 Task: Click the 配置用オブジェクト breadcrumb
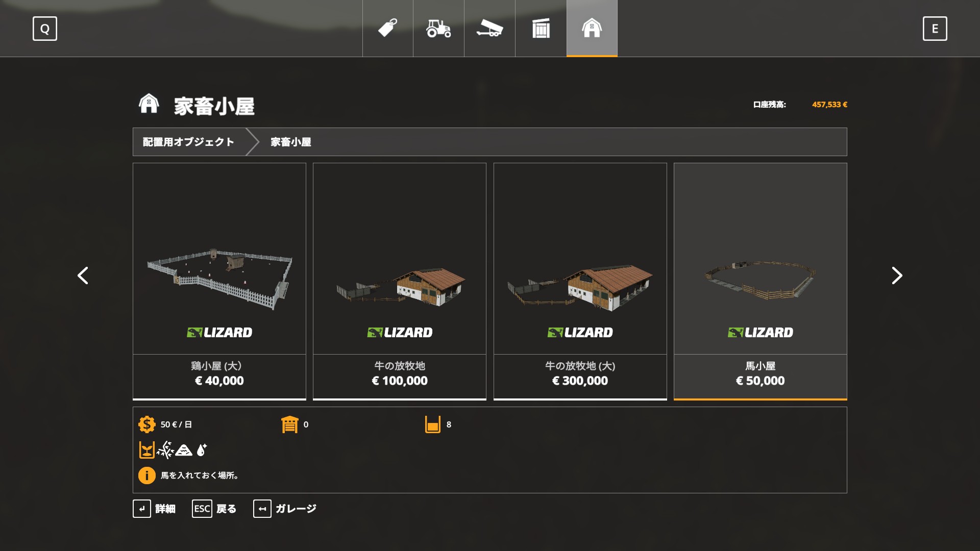tap(188, 142)
